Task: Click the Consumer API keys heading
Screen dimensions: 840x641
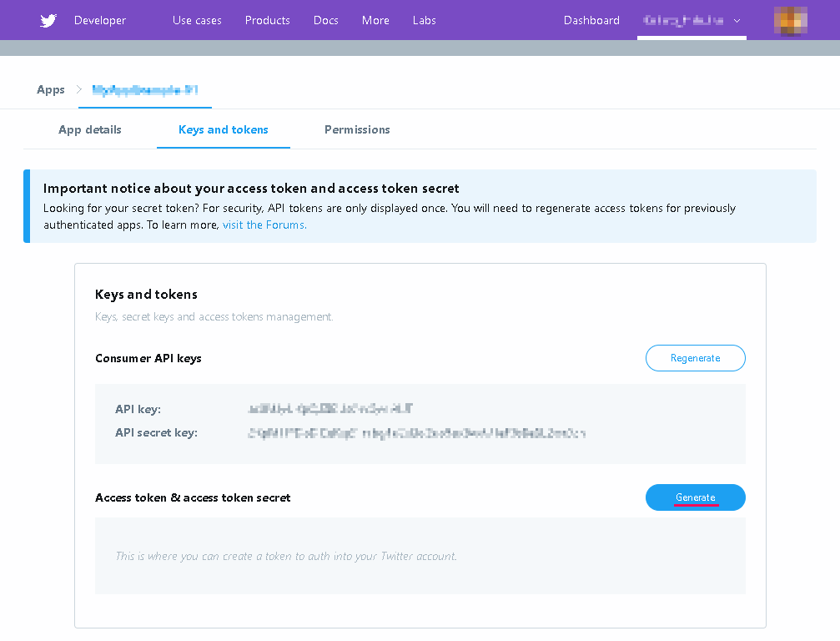Action: pos(148,359)
